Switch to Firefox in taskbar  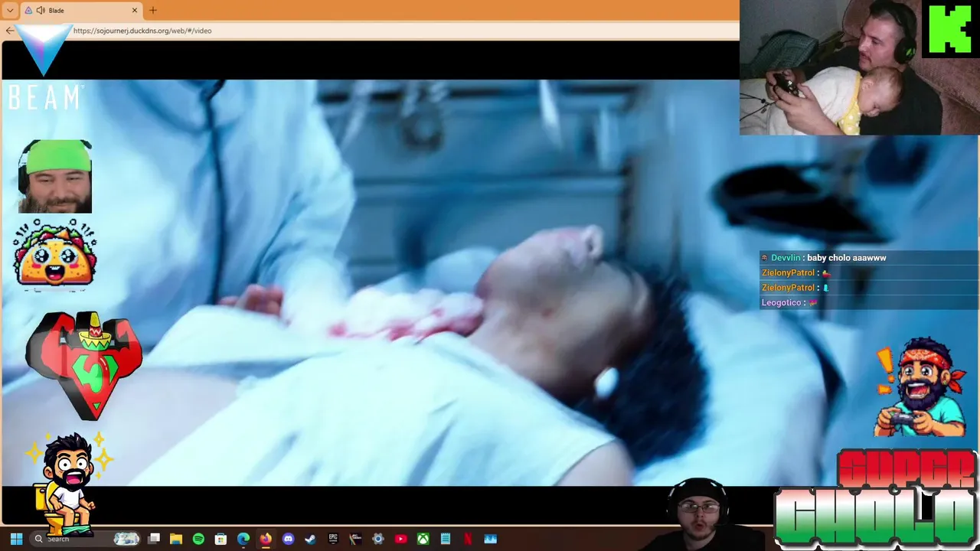pyautogui.click(x=266, y=539)
